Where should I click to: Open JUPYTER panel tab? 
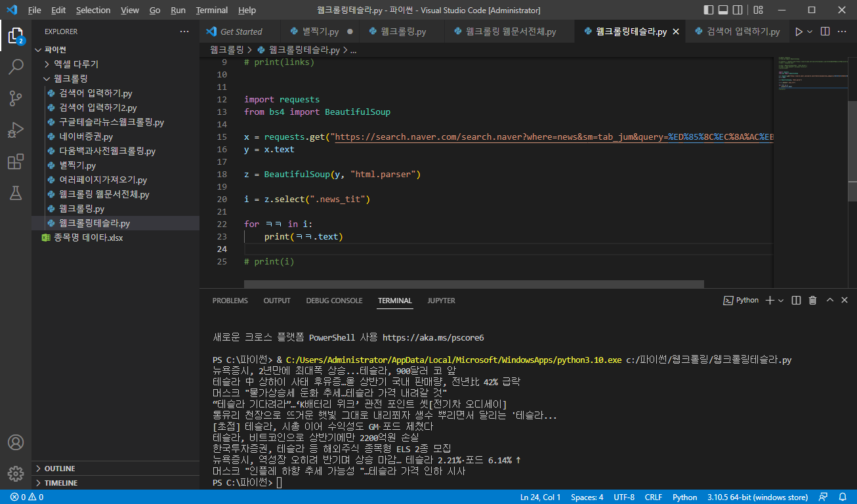(x=441, y=301)
